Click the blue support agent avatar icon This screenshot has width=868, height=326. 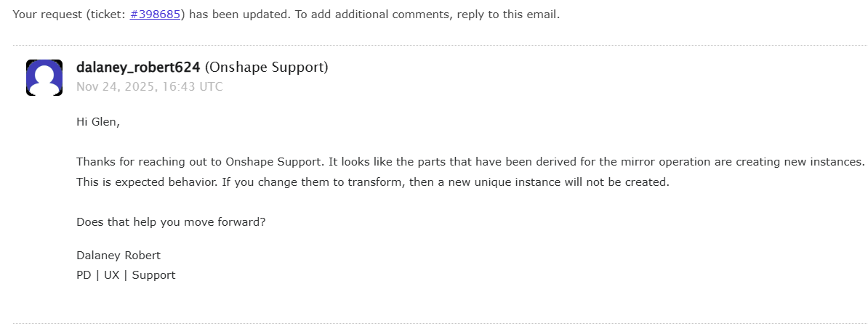pos(44,78)
